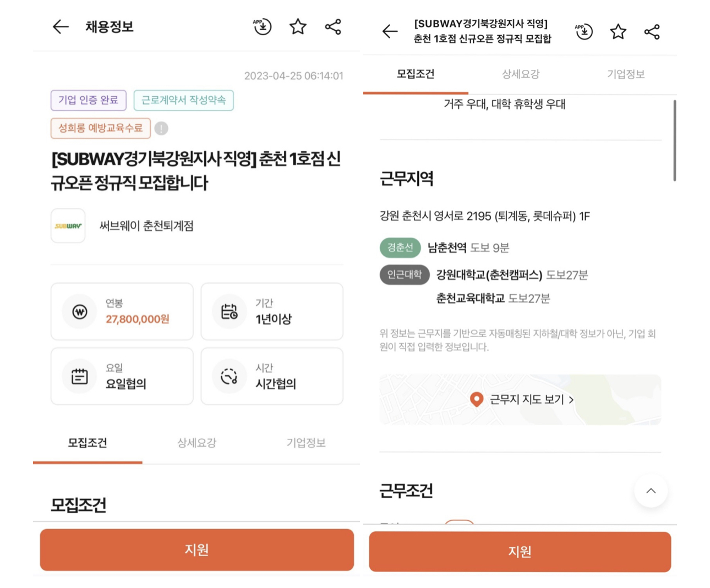Tap the right screen's vertical scrollbar

point(674,140)
